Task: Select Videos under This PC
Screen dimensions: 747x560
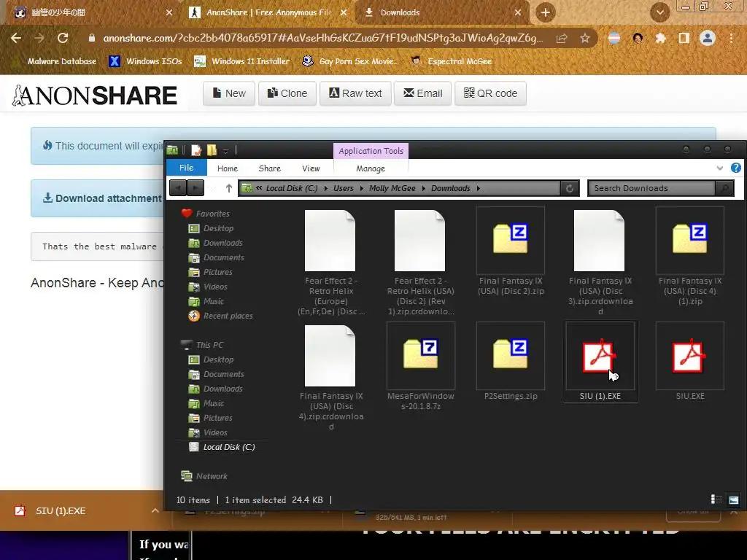Action: coord(208,432)
